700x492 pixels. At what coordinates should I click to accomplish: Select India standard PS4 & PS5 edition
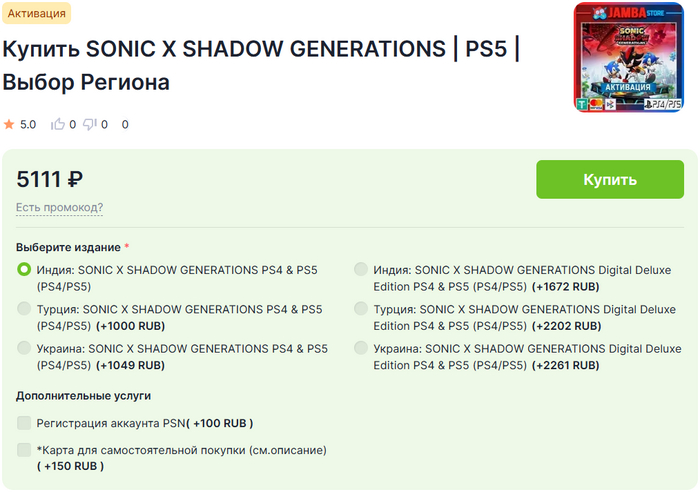coord(24,270)
